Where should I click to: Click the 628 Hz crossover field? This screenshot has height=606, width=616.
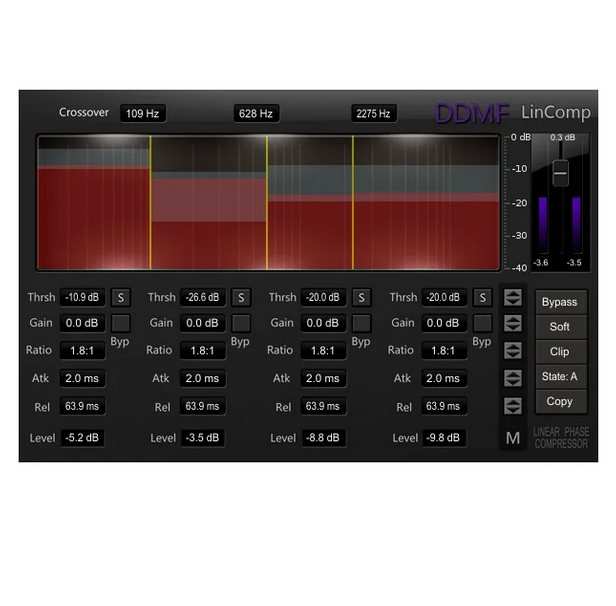tap(256, 114)
